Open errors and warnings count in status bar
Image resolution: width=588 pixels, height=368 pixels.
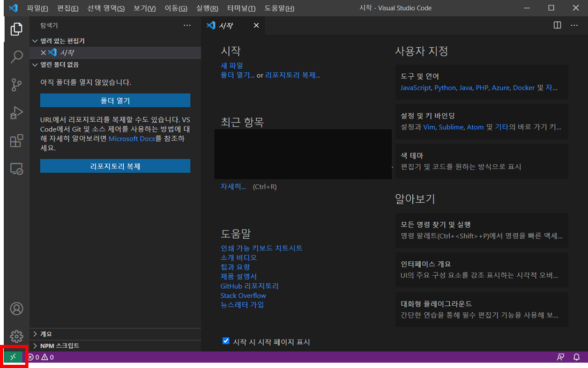41,357
